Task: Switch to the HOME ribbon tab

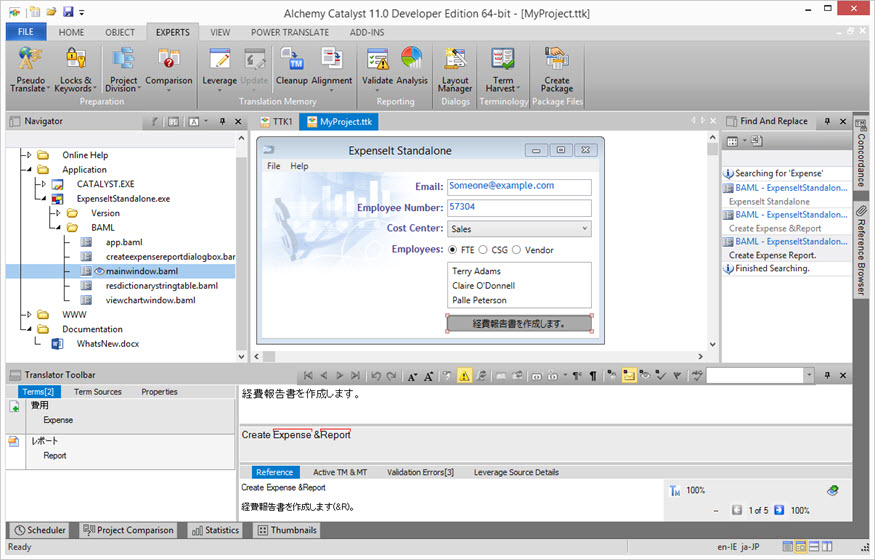Action: [71, 32]
